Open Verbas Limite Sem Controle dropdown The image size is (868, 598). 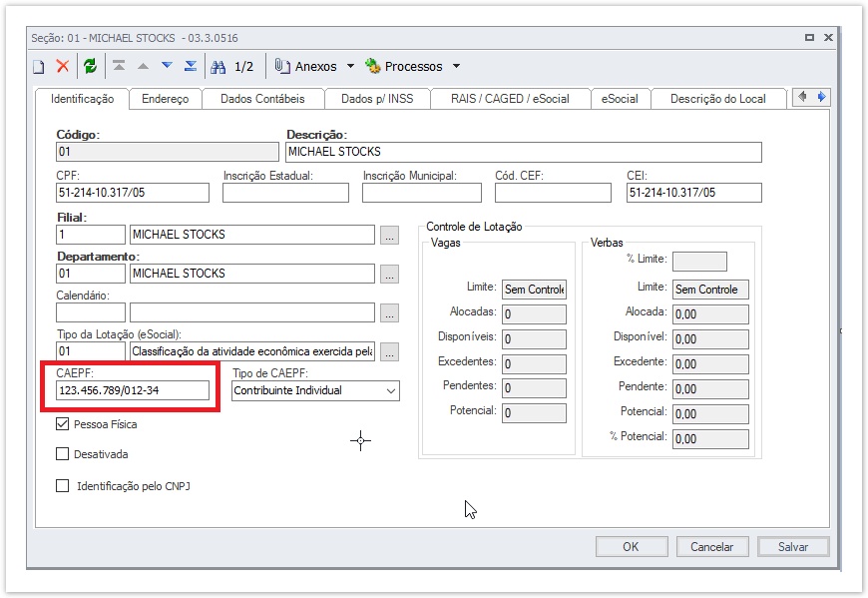tap(710, 290)
